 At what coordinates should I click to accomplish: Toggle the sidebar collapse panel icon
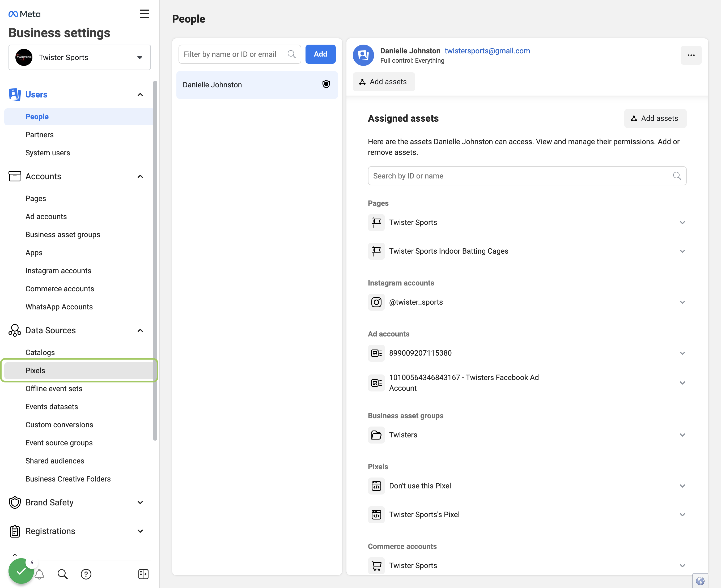[x=143, y=574]
